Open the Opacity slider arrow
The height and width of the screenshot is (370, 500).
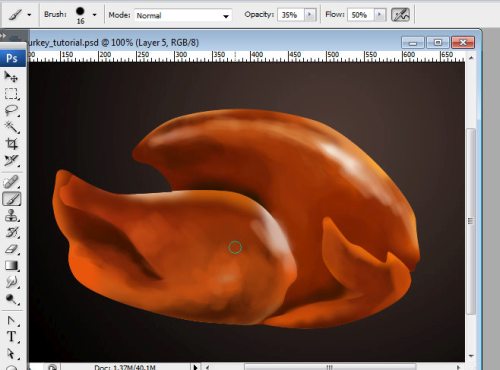tap(310, 15)
